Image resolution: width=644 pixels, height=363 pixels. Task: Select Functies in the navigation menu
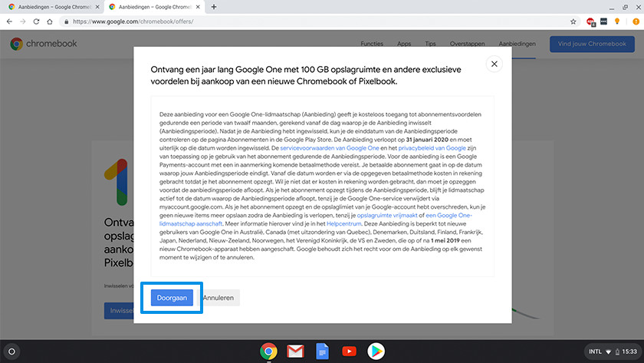372,44
